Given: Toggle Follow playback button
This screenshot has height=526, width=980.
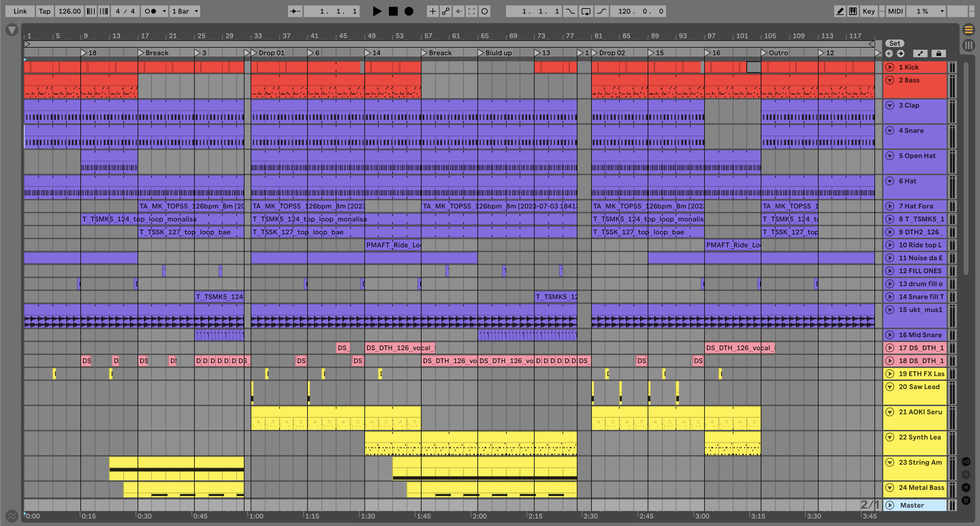Looking at the screenshot, I should (295, 11).
